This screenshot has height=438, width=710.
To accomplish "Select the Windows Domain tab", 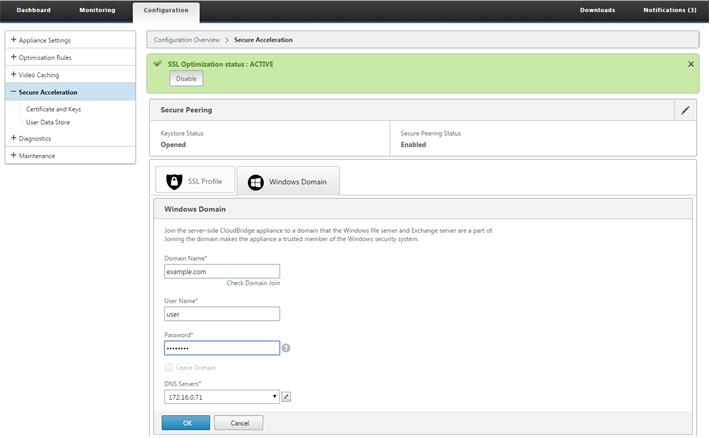I will click(288, 181).
